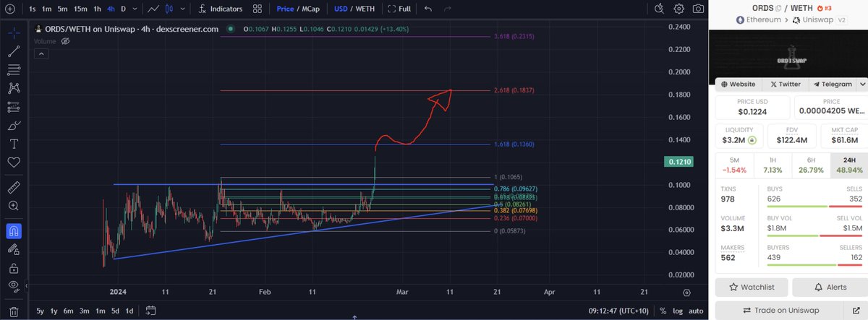
Task: Open the go to date calendar icon
Action: click(x=150, y=311)
